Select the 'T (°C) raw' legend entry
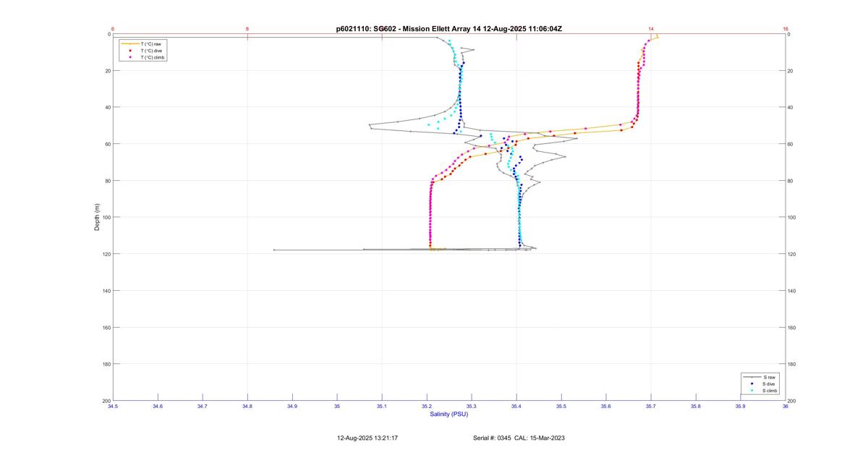The height and width of the screenshot is (450, 868). pyautogui.click(x=152, y=43)
